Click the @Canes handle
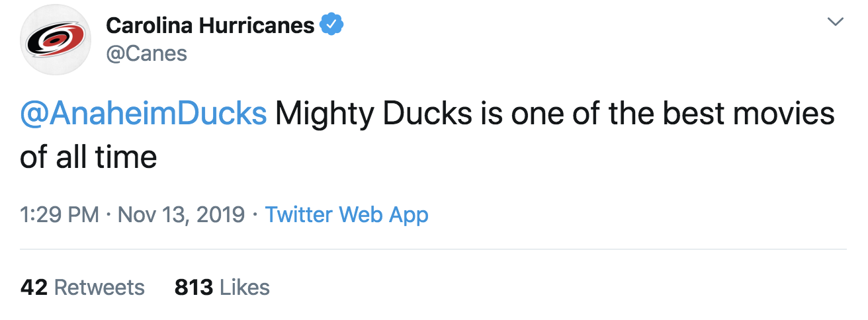The width and height of the screenshot is (868, 320). 146,53
